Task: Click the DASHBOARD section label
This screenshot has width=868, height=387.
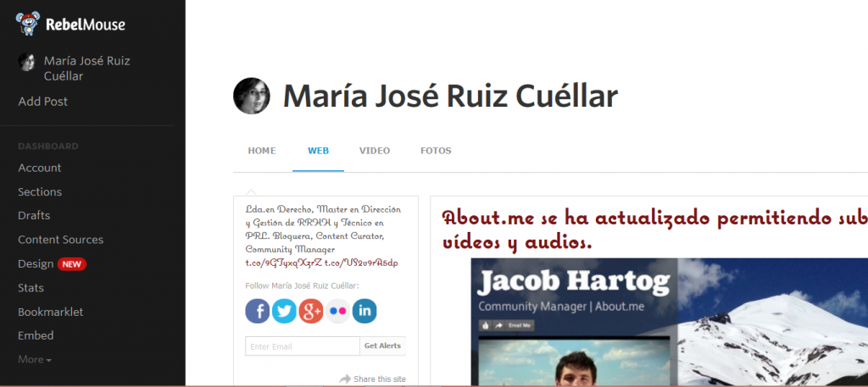Action: 48,147
